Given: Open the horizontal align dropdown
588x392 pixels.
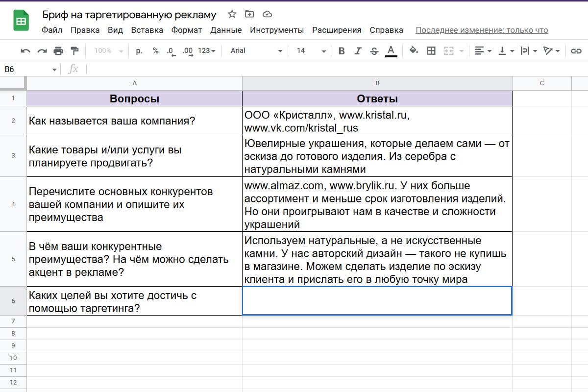Looking at the screenshot, I should (x=483, y=50).
